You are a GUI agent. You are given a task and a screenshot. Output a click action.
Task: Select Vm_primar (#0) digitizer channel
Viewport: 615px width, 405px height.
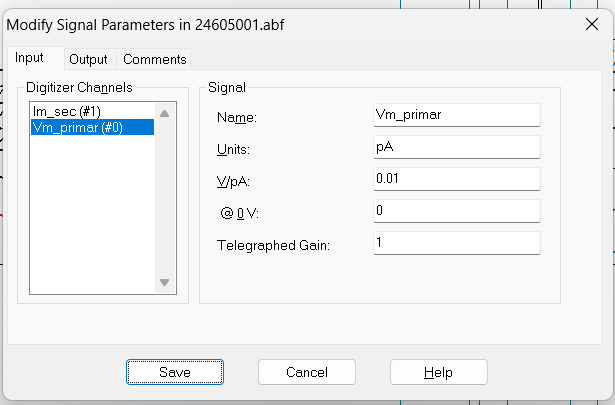pos(93,127)
